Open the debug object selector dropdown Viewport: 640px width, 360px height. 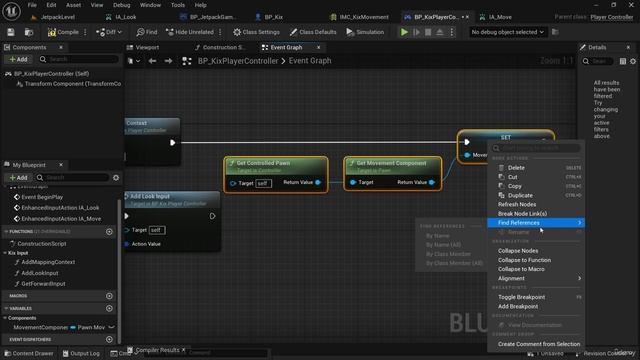coord(507,32)
